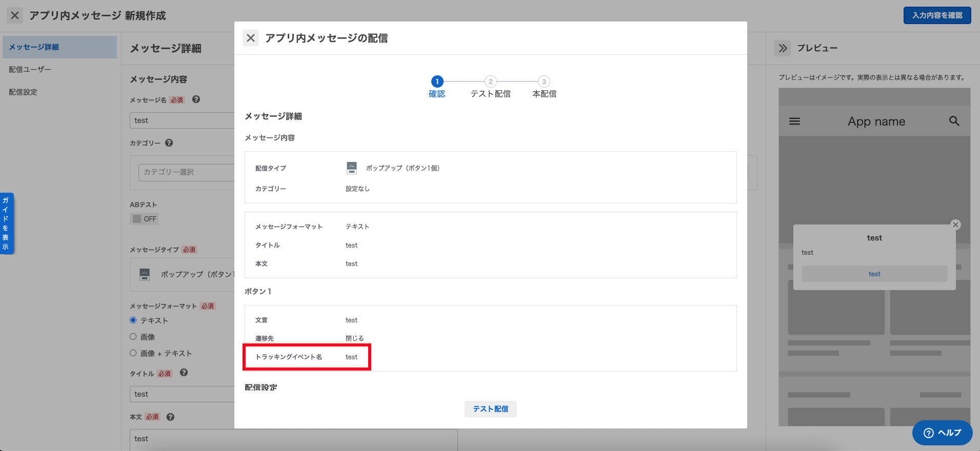Close the アプリ内メッセージ 新規作成 page
The height and width of the screenshot is (451, 980).
point(15,15)
